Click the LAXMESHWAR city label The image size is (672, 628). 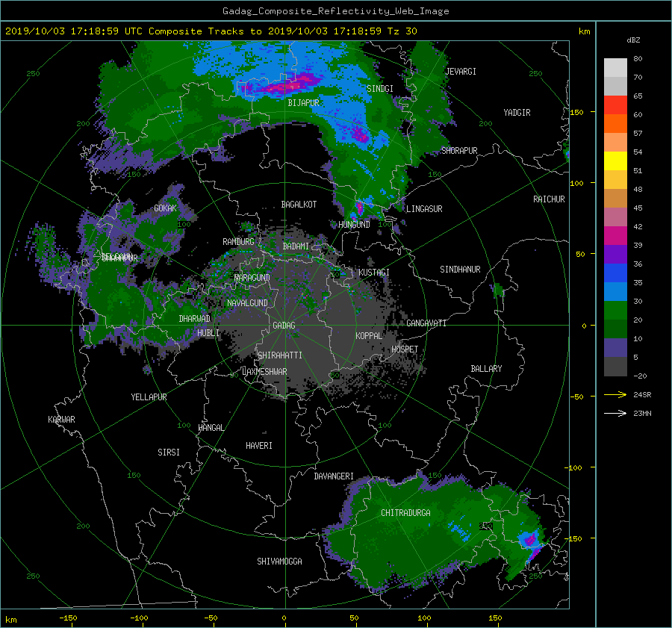pyautogui.click(x=264, y=372)
